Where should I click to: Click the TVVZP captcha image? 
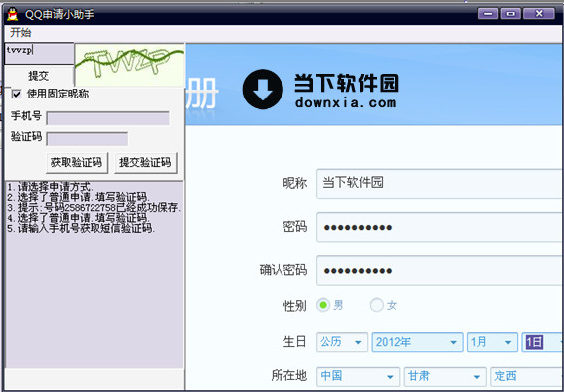(x=130, y=65)
